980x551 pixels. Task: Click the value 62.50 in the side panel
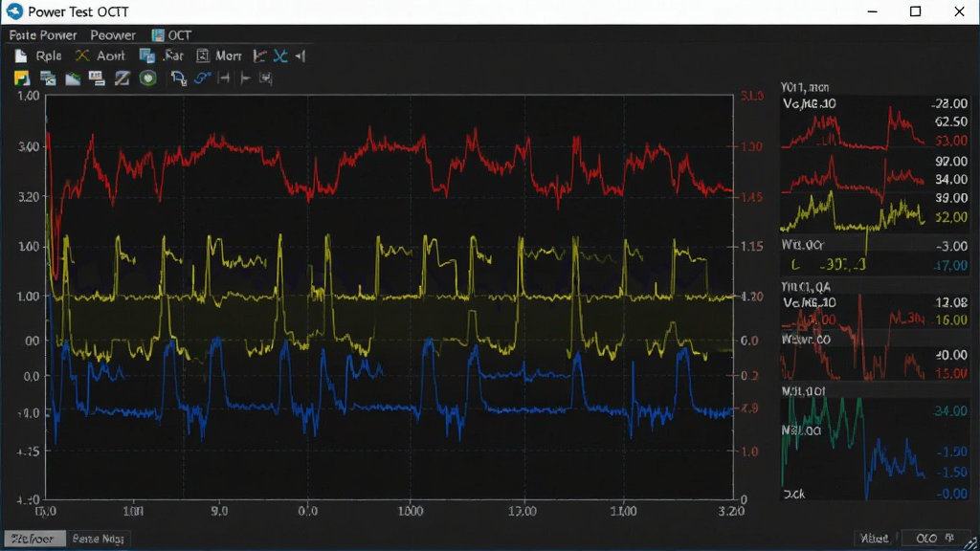pos(950,121)
